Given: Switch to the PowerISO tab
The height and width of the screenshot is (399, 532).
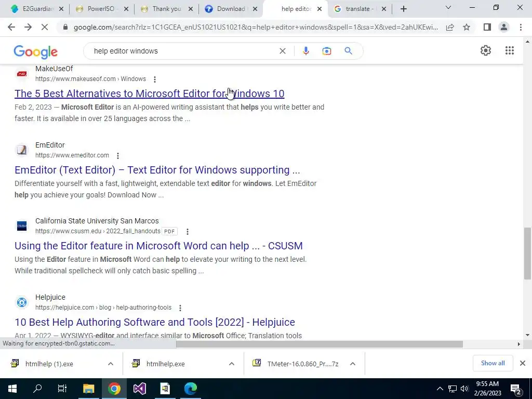Looking at the screenshot, I should click(x=101, y=9).
